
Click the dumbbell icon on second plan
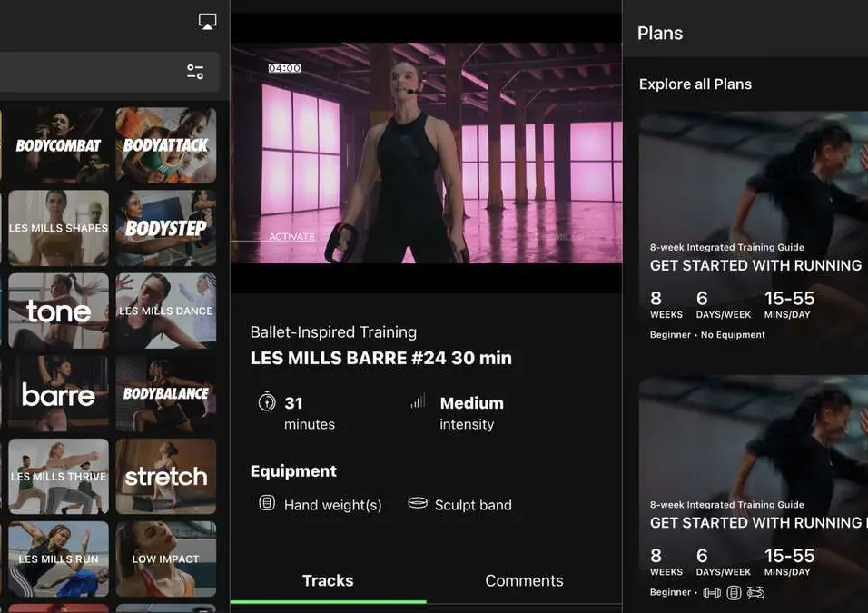pyautogui.click(x=712, y=593)
